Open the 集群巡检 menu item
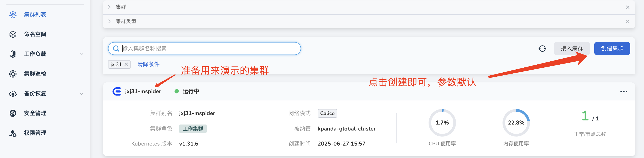The image size is (644, 158). coord(35,74)
